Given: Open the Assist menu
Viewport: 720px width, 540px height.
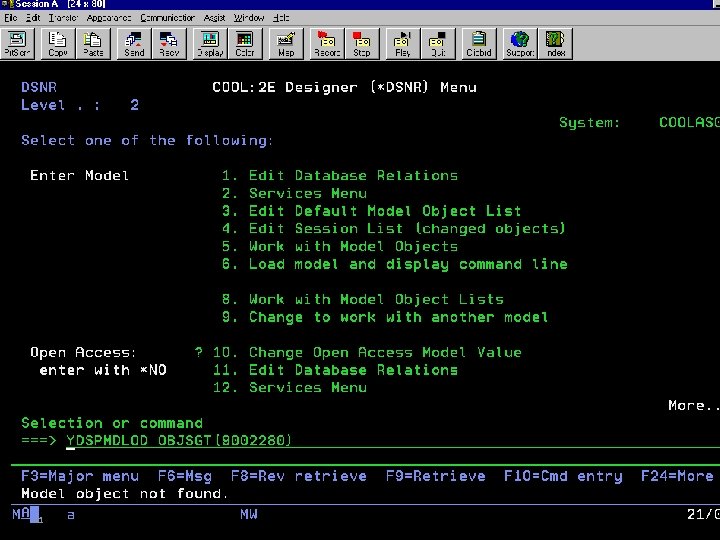Looking at the screenshot, I should (214, 17).
